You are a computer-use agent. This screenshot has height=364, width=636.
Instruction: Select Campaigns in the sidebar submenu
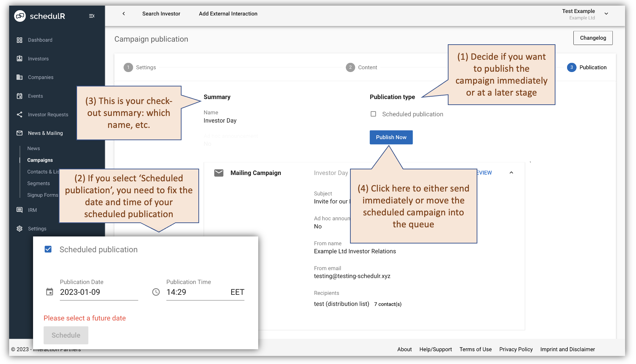click(40, 160)
